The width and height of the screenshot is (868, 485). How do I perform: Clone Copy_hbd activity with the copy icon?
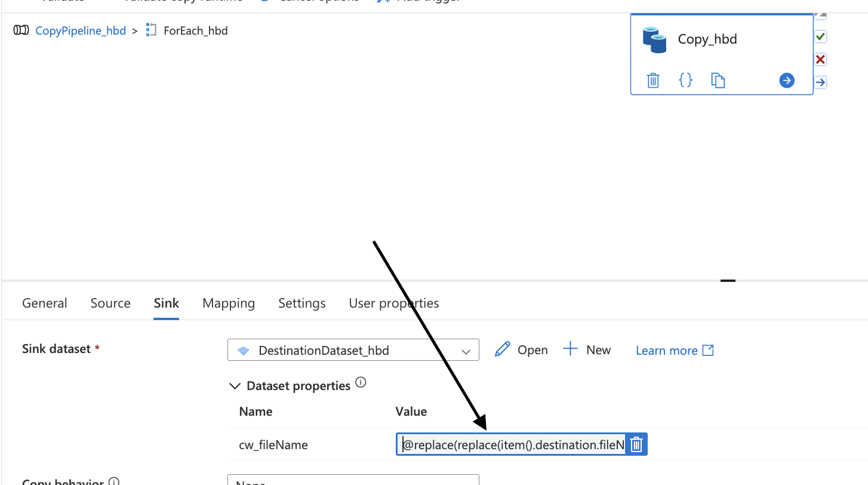718,80
